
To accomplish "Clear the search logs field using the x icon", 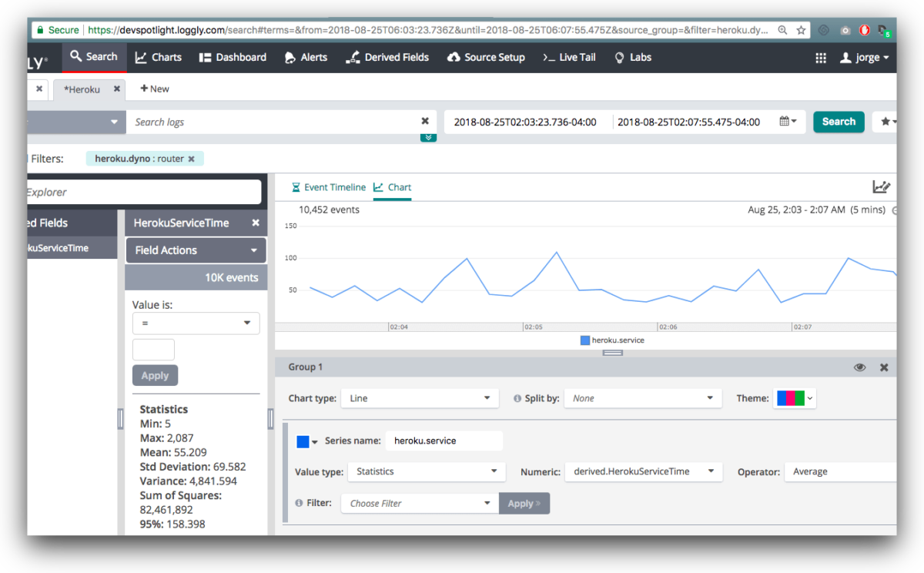I will (x=425, y=121).
